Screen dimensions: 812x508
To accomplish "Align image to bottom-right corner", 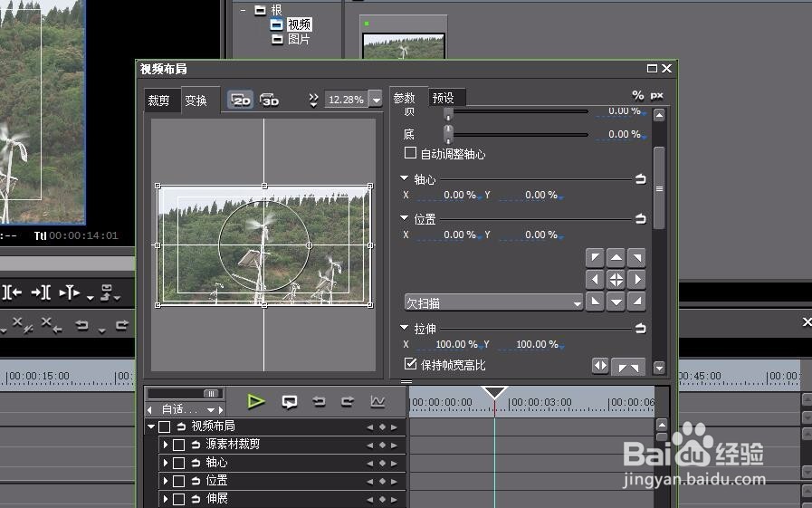I will click(x=637, y=302).
